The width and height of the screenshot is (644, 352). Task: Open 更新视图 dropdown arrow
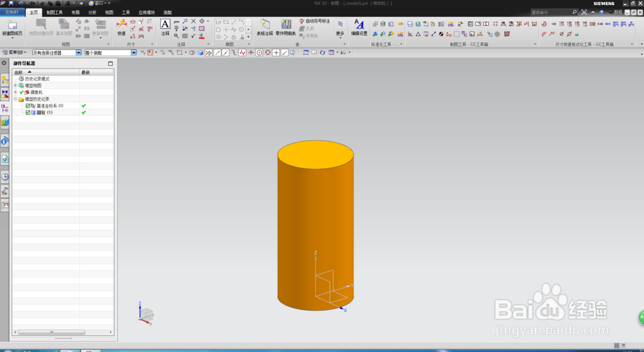pos(100,38)
